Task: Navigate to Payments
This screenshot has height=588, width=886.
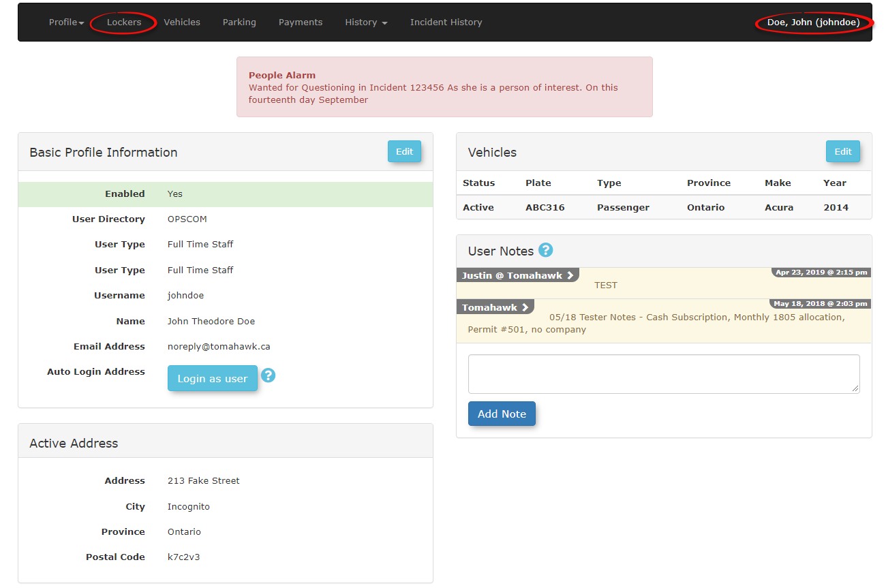Action: (x=301, y=22)
